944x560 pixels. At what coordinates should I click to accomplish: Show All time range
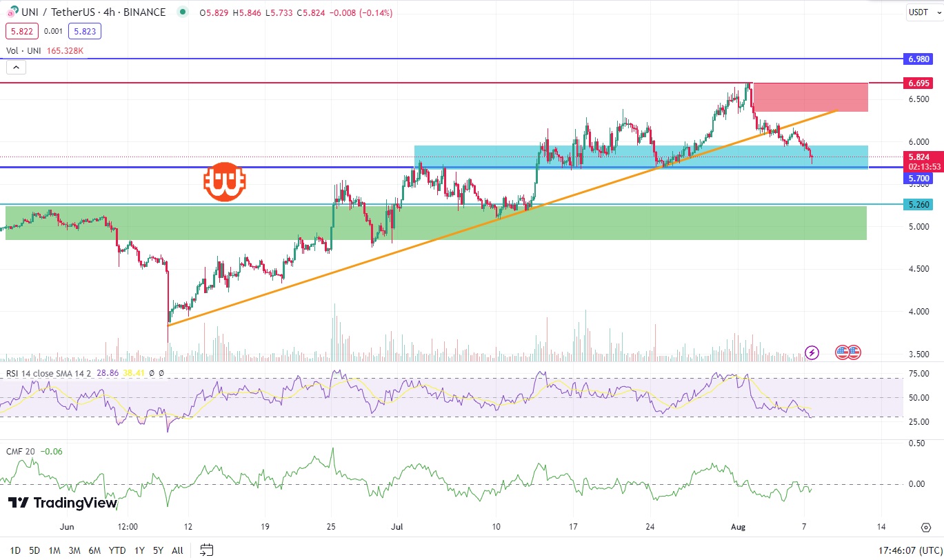pos(177,550)
